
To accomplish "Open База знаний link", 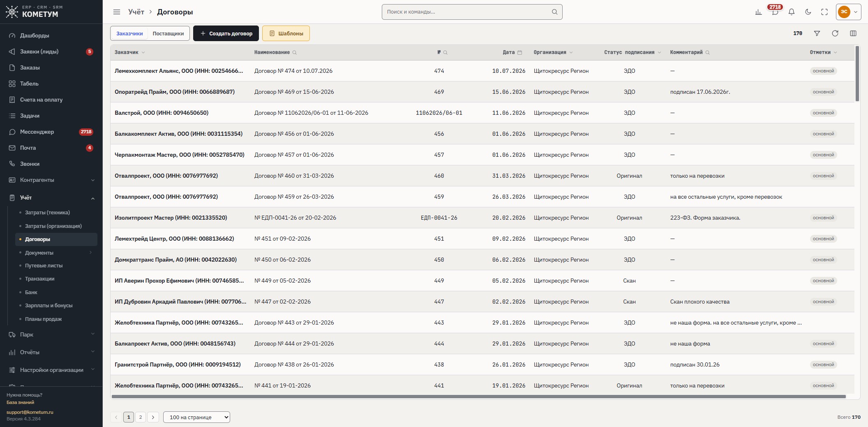I will 20,402.
